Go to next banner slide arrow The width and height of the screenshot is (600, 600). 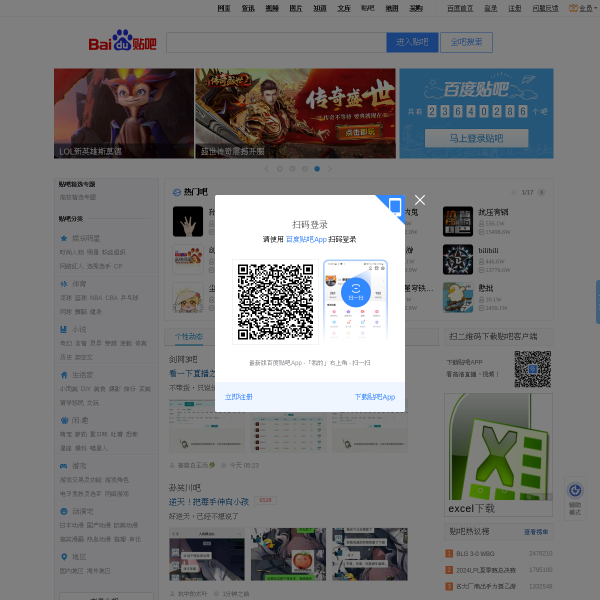tap(332, 169)
